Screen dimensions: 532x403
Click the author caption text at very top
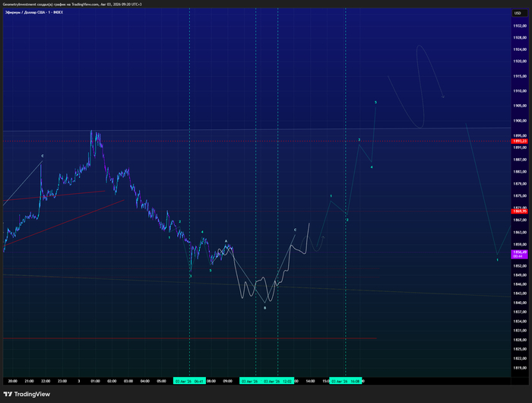72,5
